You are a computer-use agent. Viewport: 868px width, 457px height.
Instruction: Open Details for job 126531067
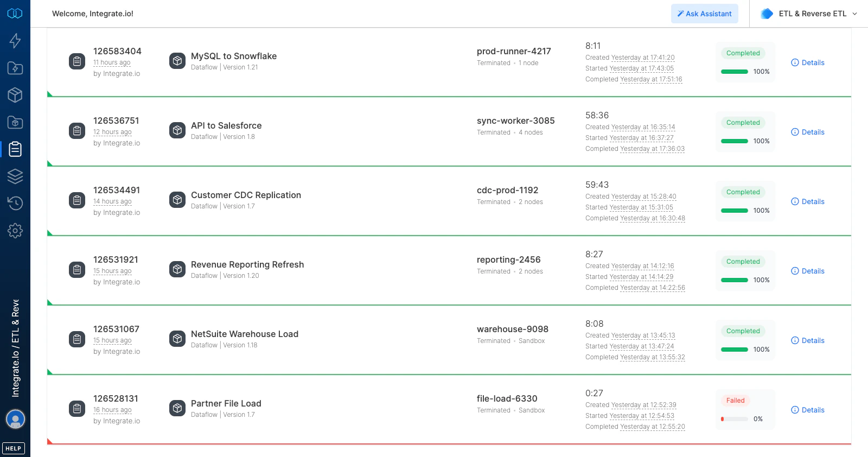pyautogui.click(x=808, y=340)
